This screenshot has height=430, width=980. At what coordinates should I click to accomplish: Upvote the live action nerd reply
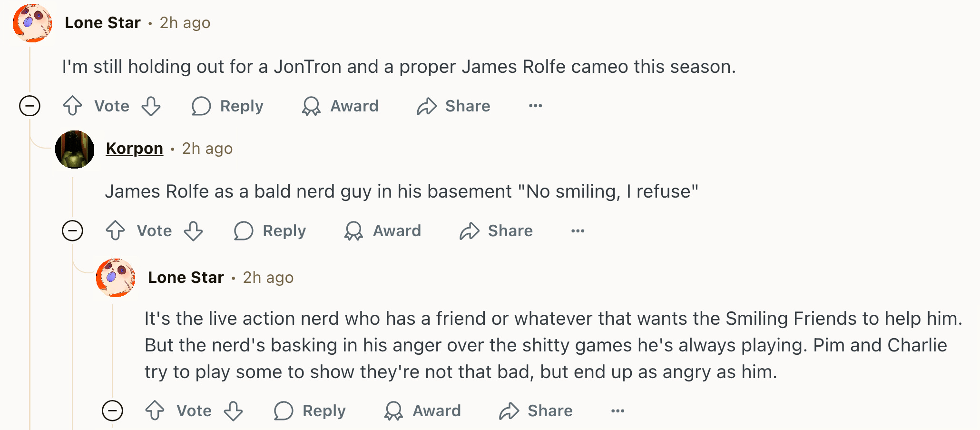(155, 410)
